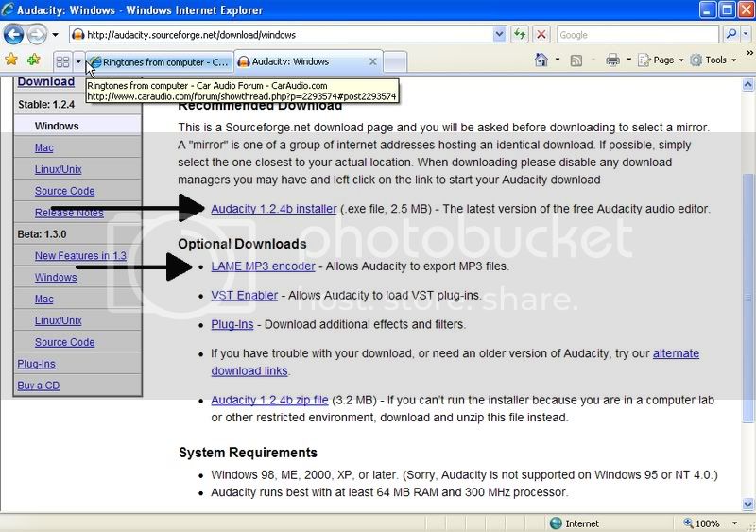The height and width of the screenshot is (532, 756).
Task: Click the Refresh page icon
Action: point(520,35)
